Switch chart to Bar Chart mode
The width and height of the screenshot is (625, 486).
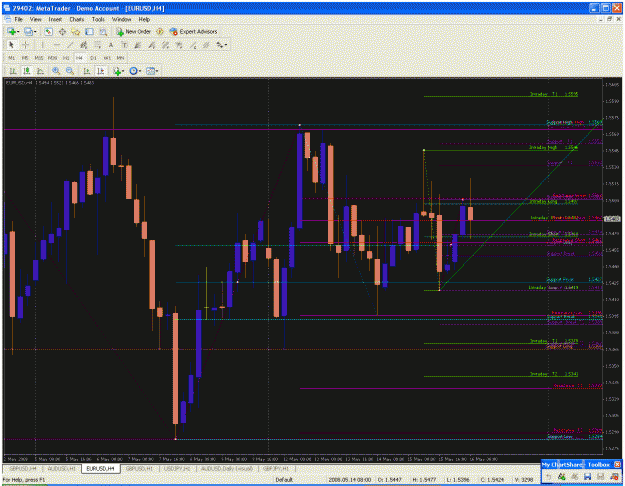[x=13, y=71]
